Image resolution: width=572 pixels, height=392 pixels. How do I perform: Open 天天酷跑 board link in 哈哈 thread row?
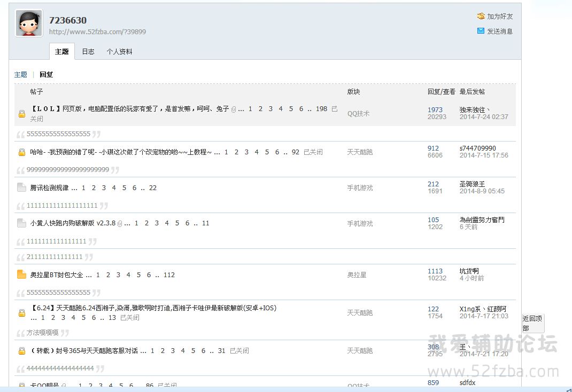360,152
